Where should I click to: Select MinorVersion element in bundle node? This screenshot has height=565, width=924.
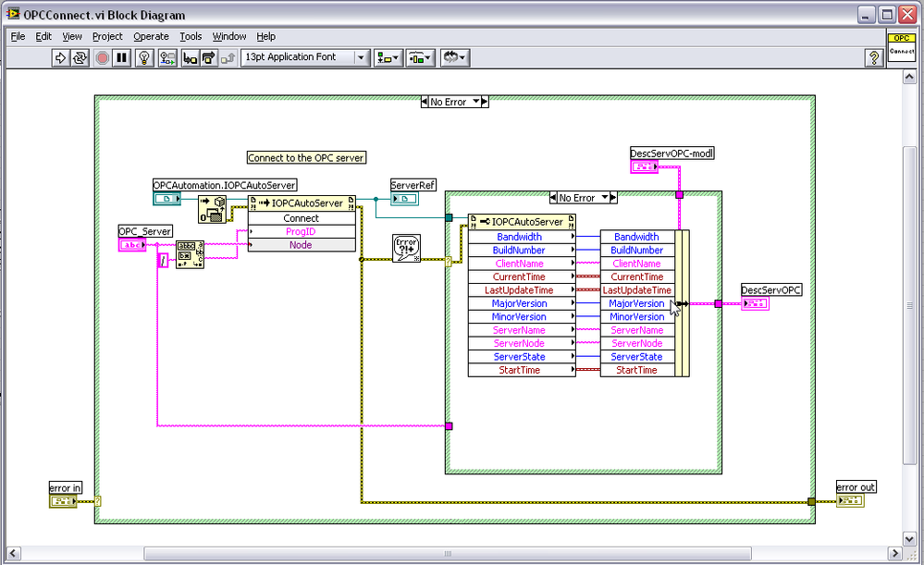(637, 317)
